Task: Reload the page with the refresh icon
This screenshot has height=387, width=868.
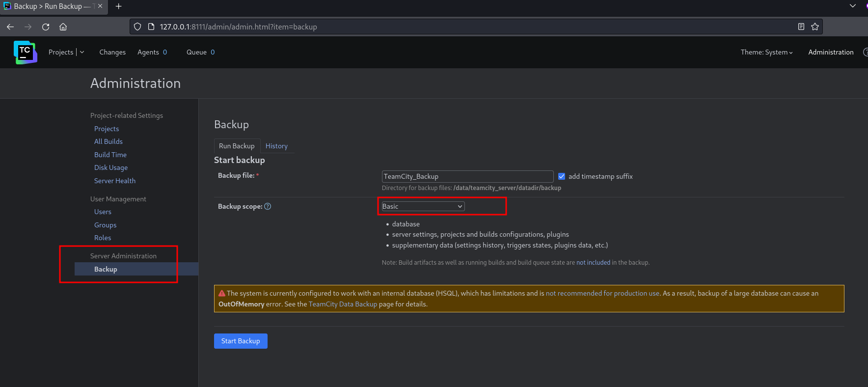Action: click(x=46, y=27)
